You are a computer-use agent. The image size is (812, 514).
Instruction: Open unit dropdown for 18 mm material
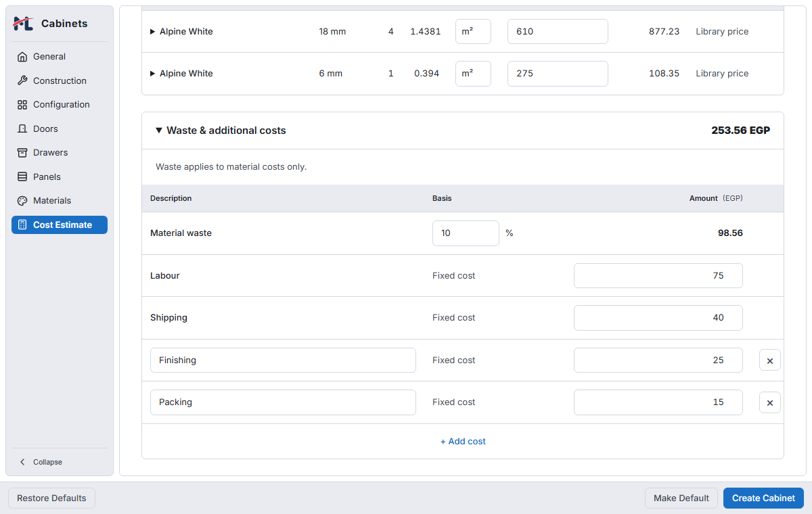473,31
